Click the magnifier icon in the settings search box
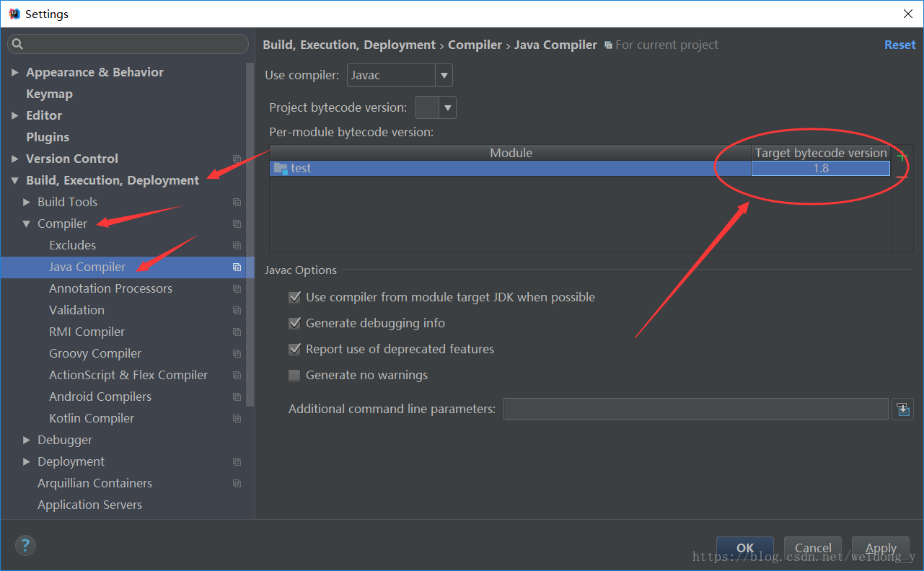Viewport: 924px width, 571px height. (x=18, y=44)
